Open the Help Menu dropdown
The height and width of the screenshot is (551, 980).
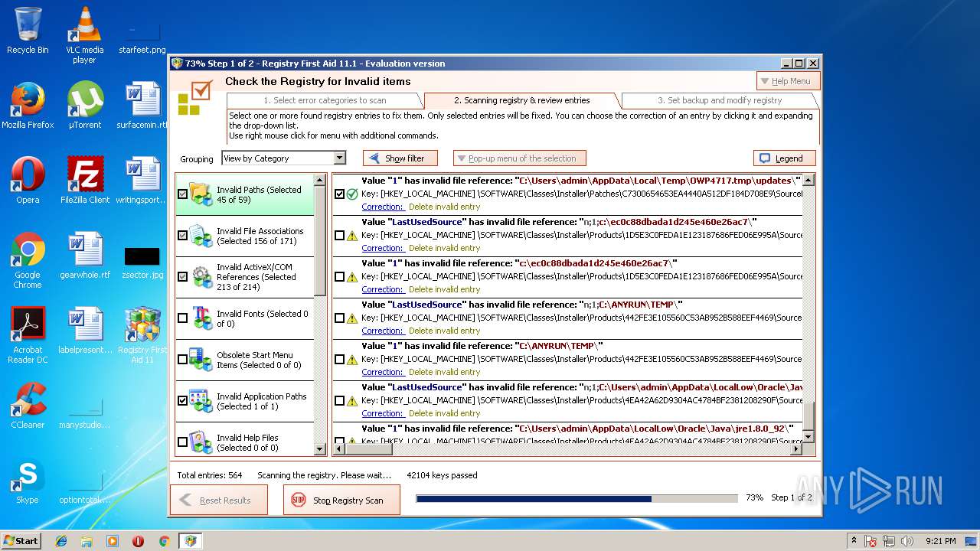click(789, 81)
